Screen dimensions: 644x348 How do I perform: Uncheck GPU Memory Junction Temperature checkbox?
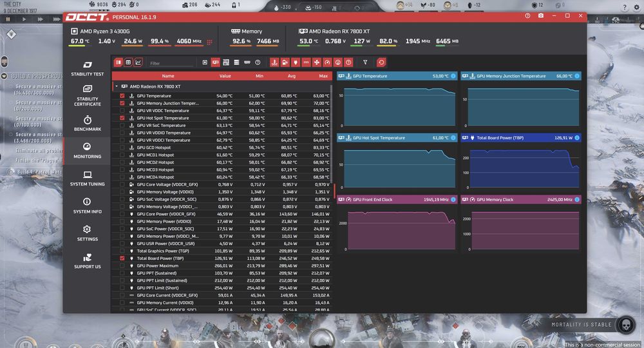tap(122, 103)
